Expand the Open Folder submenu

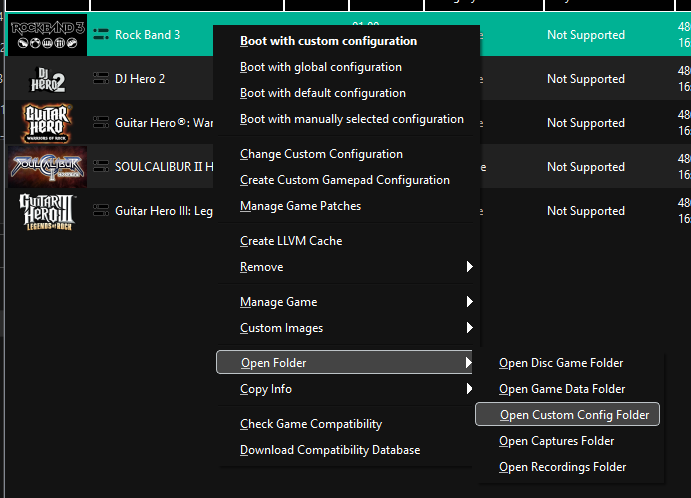click(344, 362)
